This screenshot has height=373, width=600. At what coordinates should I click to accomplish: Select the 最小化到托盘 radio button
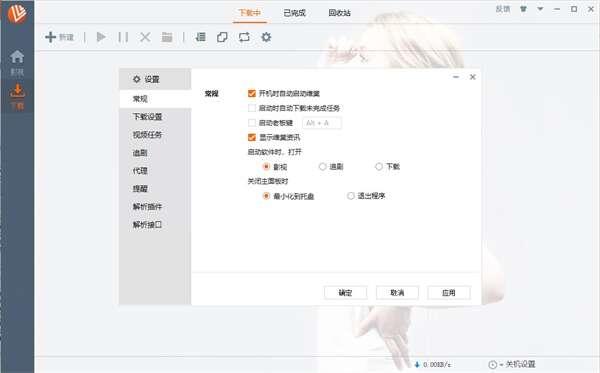[x=266, y=196]
